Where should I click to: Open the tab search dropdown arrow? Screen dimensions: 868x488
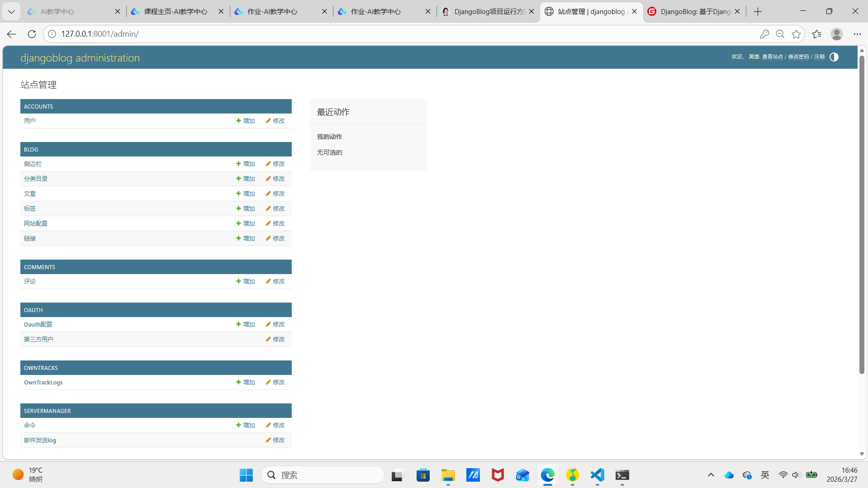[11, 11]
